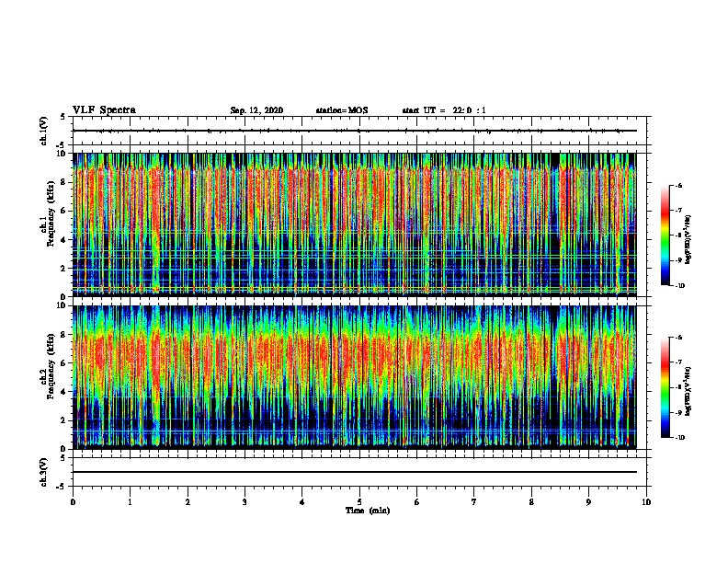The image size is (728, 563).
Task: Click the "7" tick on the Time axis
Action: pyautogui.click(x=474, y=502)
